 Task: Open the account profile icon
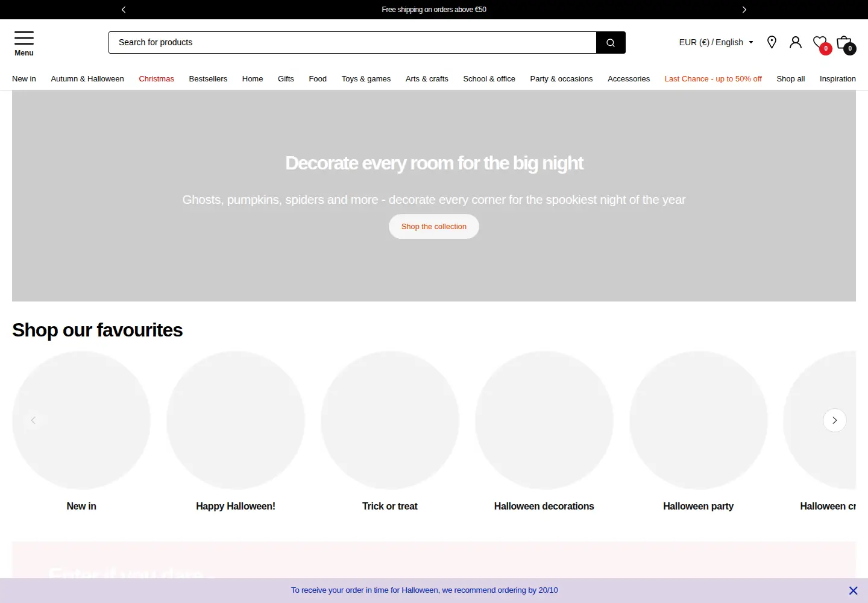pyautogui.click(x=796, y=42)
